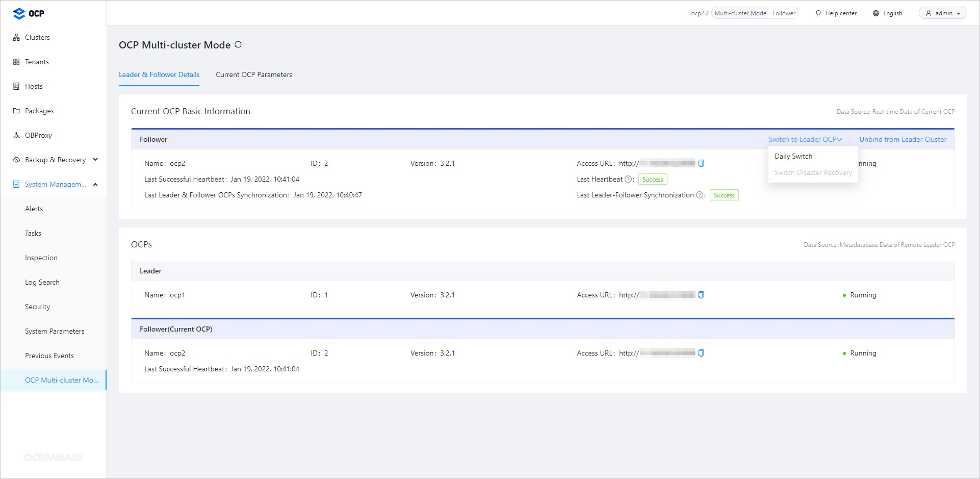Click the OBProxy sidebar icon
This screenshot has width=980, height=479.
(16, 135)
